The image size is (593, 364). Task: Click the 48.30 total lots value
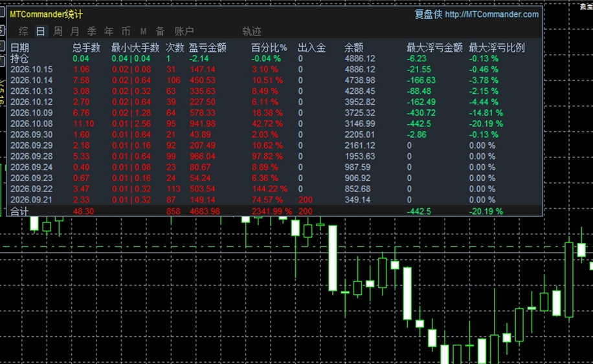pyautogui.click(x=84, y=211)
